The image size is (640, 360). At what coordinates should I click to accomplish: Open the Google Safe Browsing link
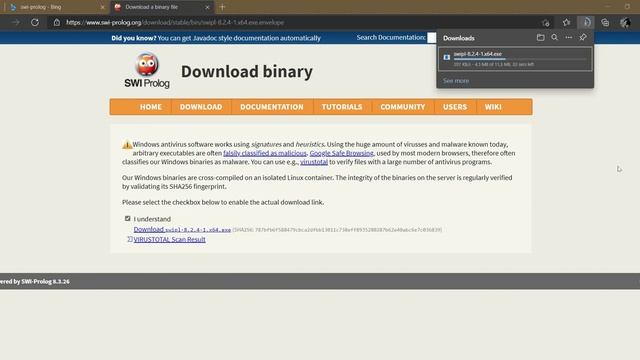342,153
